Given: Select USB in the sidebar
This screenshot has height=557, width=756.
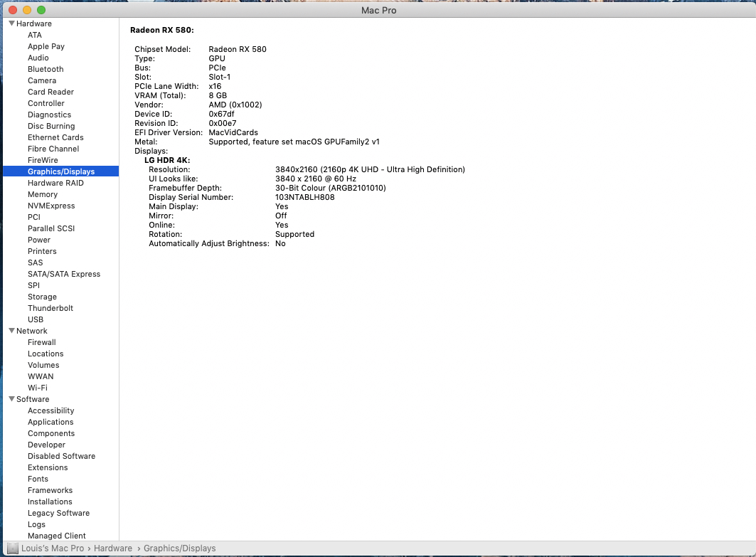Looking at the screenshot, I should pos(35,319).
